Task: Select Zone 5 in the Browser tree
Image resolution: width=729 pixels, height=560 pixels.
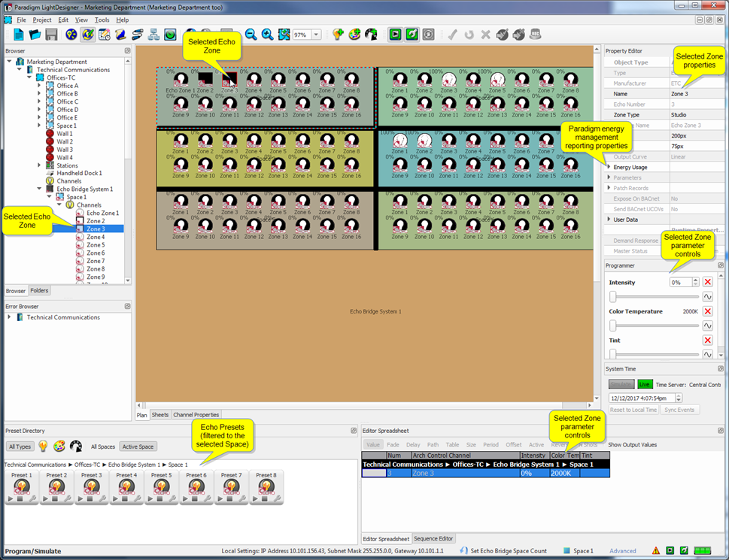Action: 96,245
